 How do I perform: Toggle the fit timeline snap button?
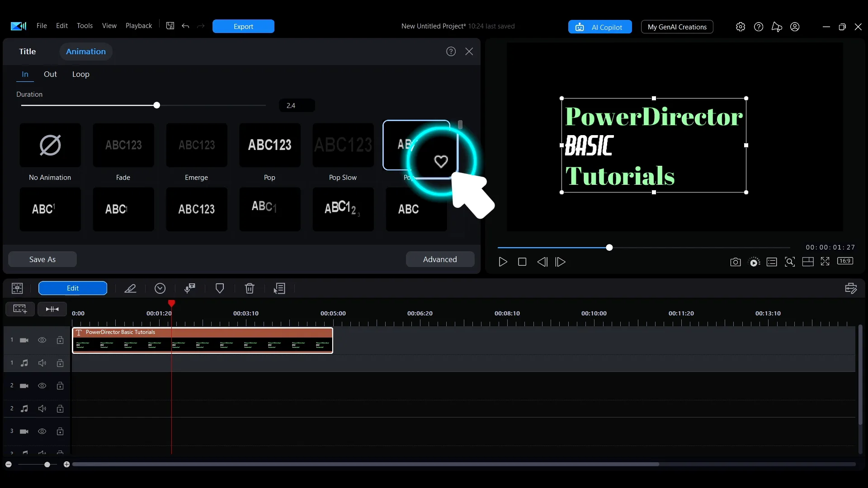click(52, 309)
